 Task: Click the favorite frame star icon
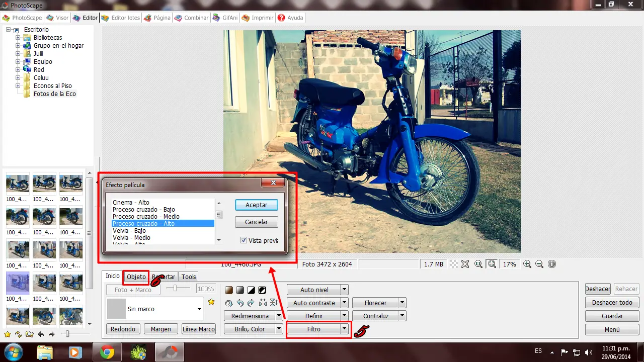point(211,302)
